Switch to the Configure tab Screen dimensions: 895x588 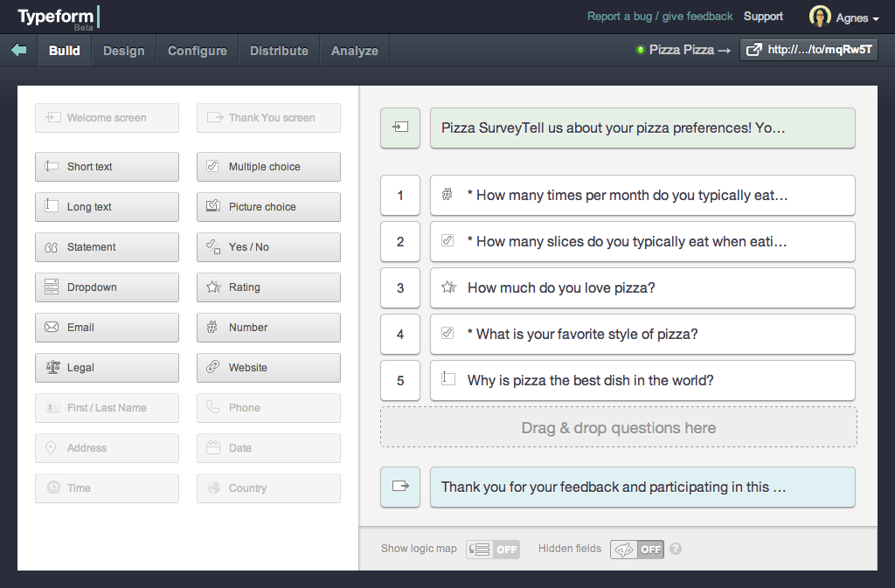(198, 51)
